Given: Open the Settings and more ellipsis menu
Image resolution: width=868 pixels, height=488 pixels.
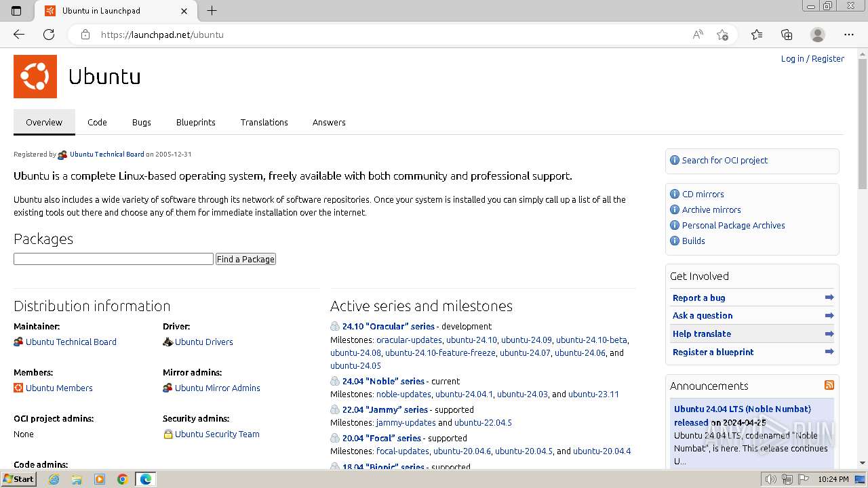Looking at the screenshot, I should [849, 35].
